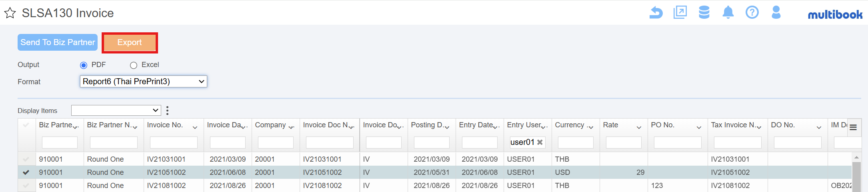Open the user profile icon
This screenshot has width=868, height=192.
point(776,12)
